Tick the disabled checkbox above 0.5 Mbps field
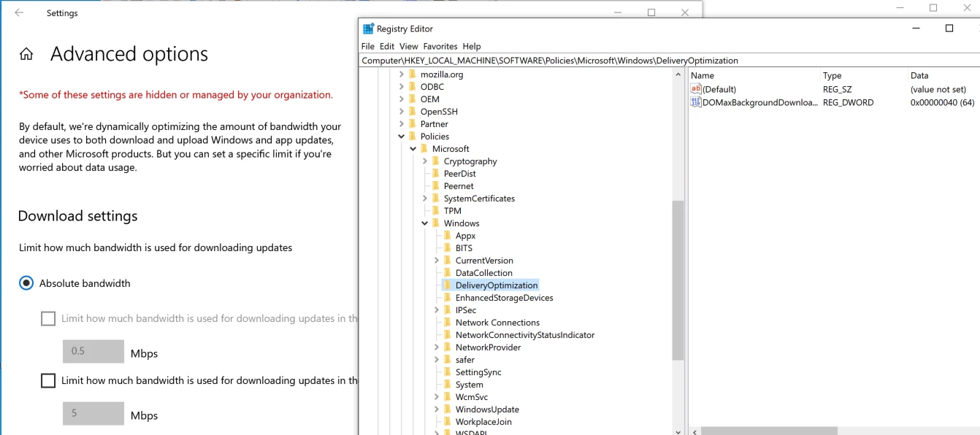The height and width of the screenshot is (435, 980). coord(48,318)
